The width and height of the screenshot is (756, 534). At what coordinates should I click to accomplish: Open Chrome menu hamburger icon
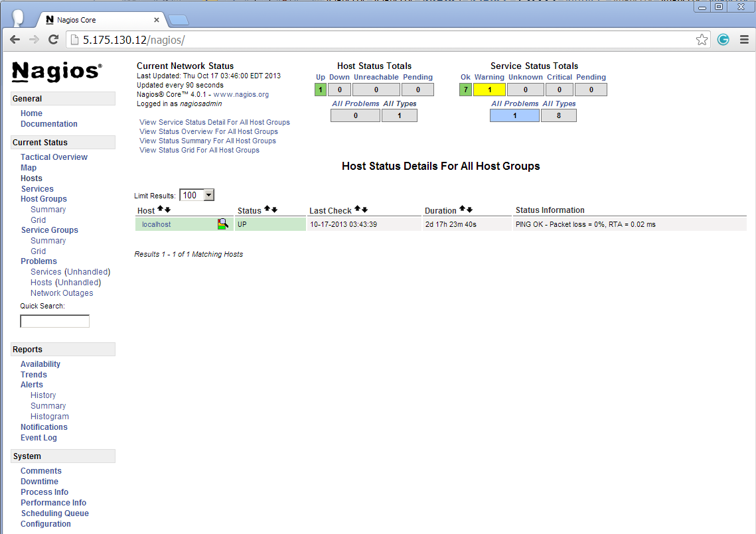(744, 40)
